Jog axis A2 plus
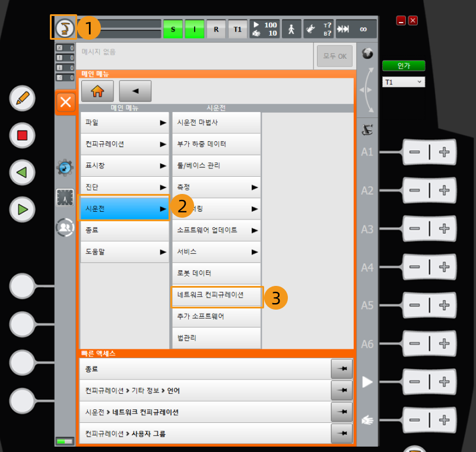Viewport: 476px width, 452px height. pos(444,190)
